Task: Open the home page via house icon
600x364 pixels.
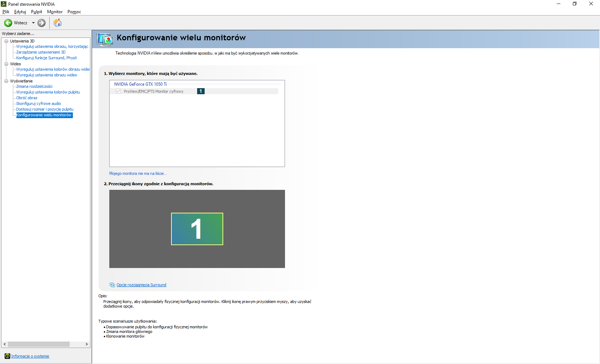Action: coord(57,23)
